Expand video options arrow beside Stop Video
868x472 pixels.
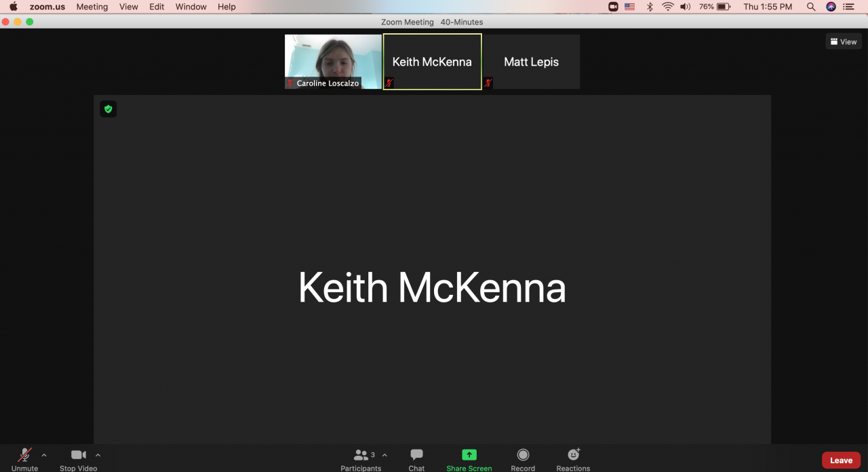point(98,455)
